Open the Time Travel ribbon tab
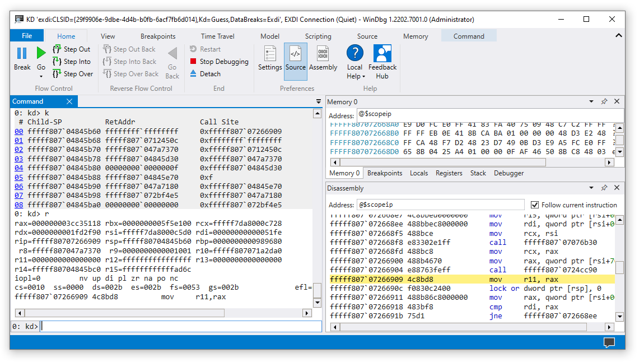The width and height of the screenshot is (644, 362). pyautogui.click(x=217, y=36)
